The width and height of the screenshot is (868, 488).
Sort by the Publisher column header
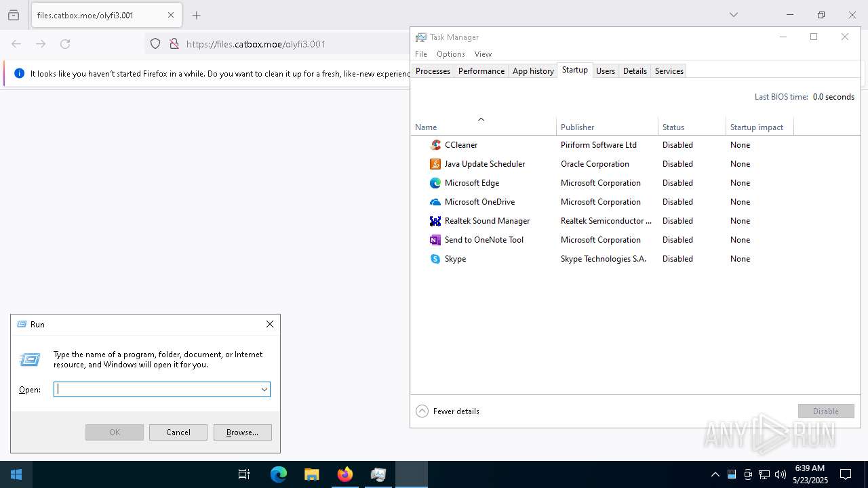[607, 127]
